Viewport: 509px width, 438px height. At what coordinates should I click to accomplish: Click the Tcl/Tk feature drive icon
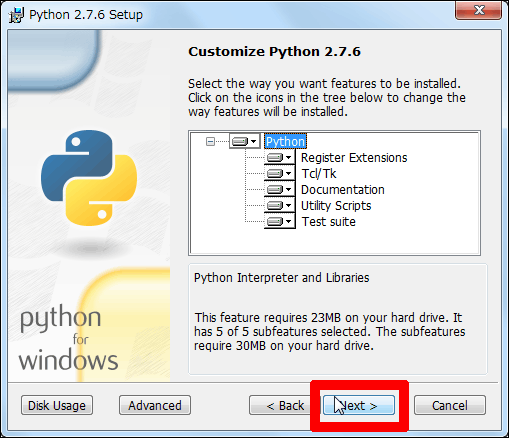point(275,173)
